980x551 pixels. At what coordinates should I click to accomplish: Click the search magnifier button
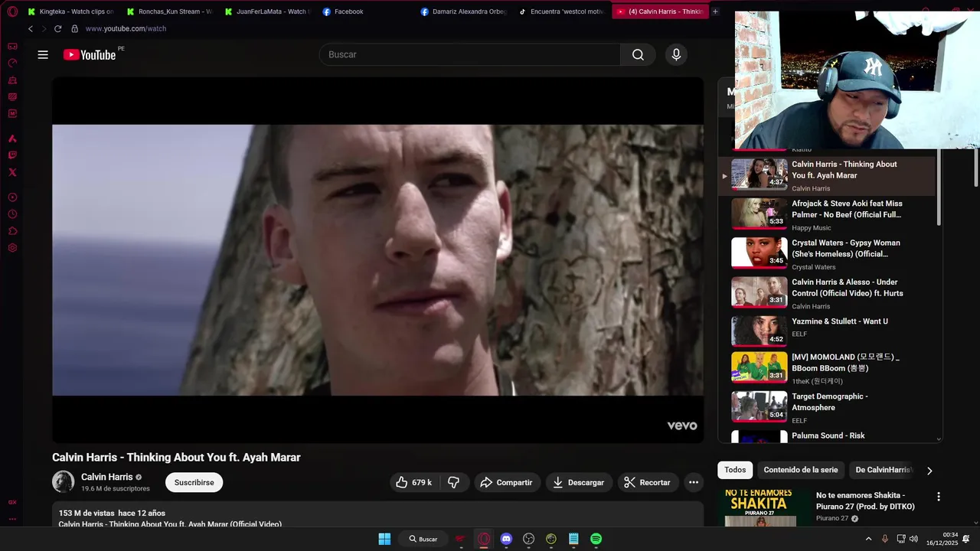point(638,54)
